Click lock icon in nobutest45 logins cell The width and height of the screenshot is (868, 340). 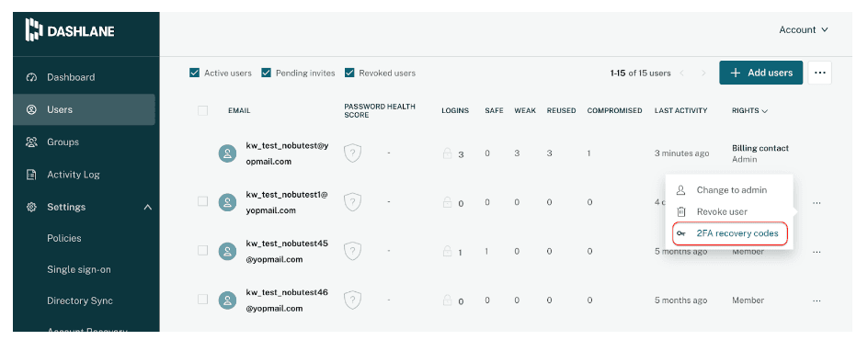[447, 252]
